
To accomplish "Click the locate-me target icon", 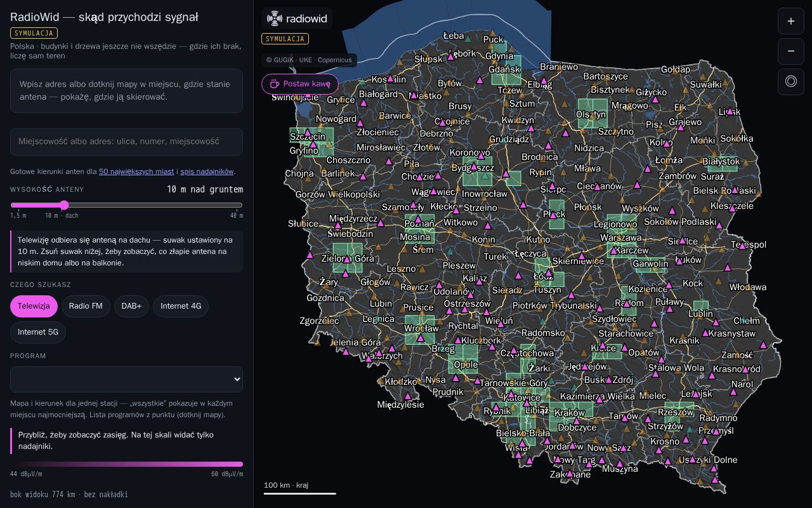I will pos(790,81).
